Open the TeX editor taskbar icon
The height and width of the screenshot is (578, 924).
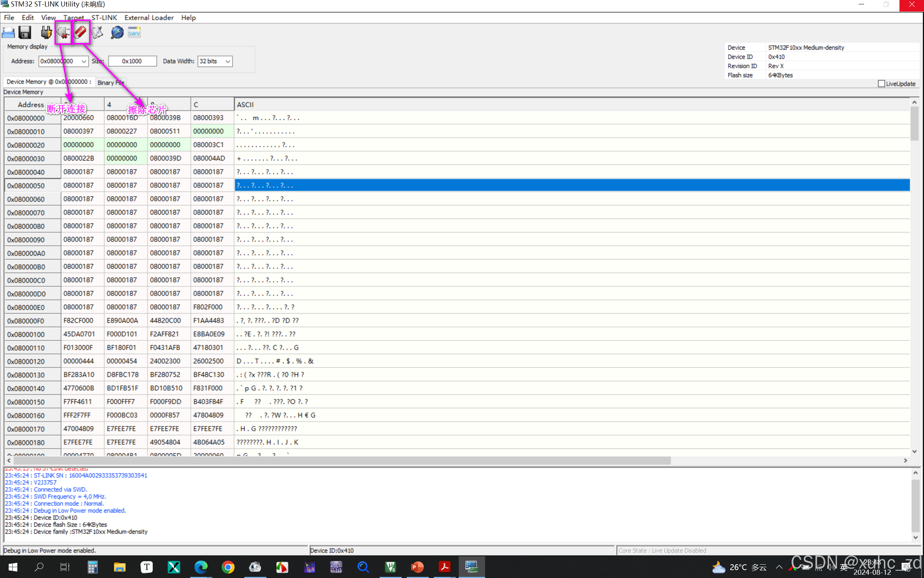(x=309, y=567)
